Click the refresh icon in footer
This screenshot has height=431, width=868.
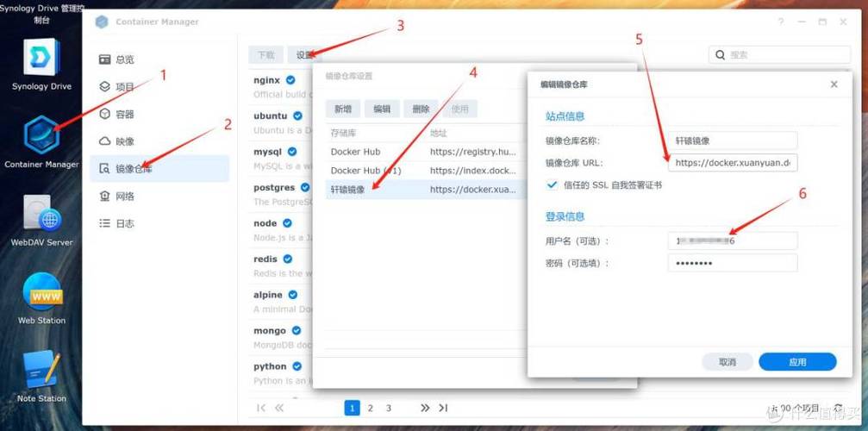pos(839,408)
